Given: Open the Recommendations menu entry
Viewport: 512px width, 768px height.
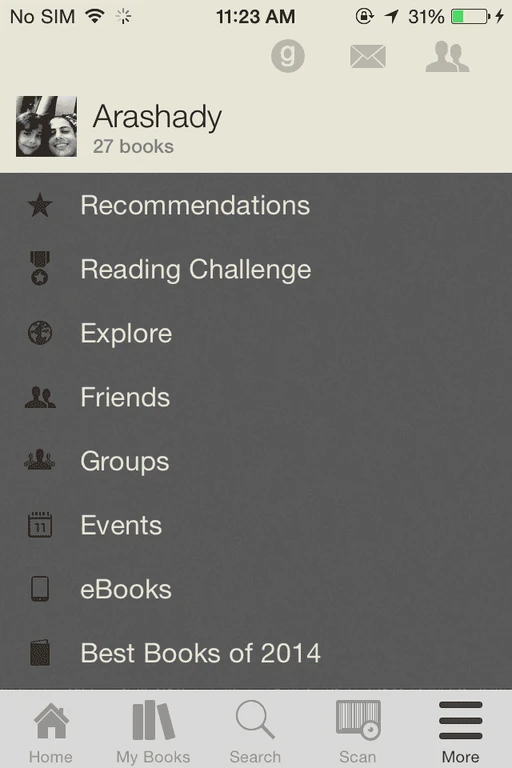Looking at the screenshot, I should 256,205.
